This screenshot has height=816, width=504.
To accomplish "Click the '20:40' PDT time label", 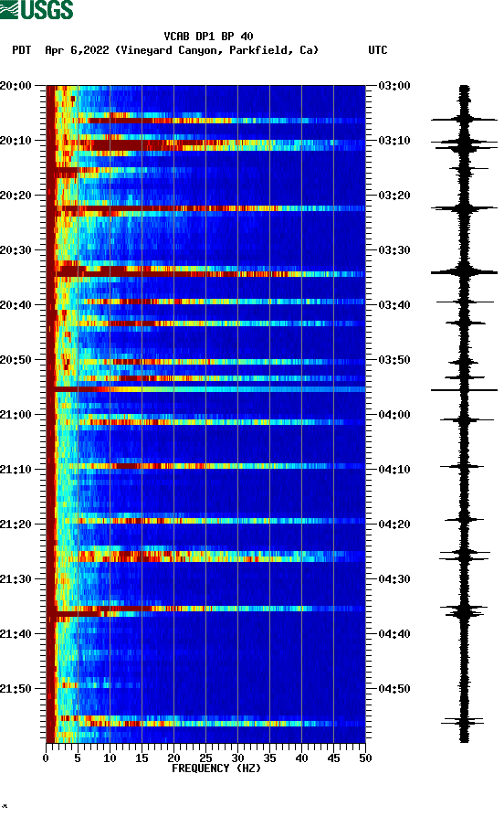I will (16, 305).
